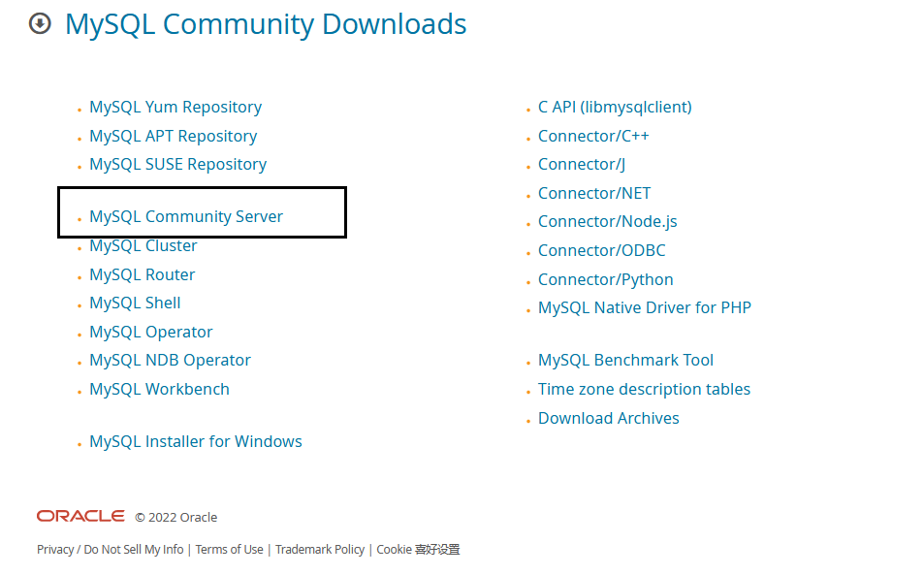This screenshot has width=924, height=575.
Task: Open the Connector/Python link
Action: (605, 280)
